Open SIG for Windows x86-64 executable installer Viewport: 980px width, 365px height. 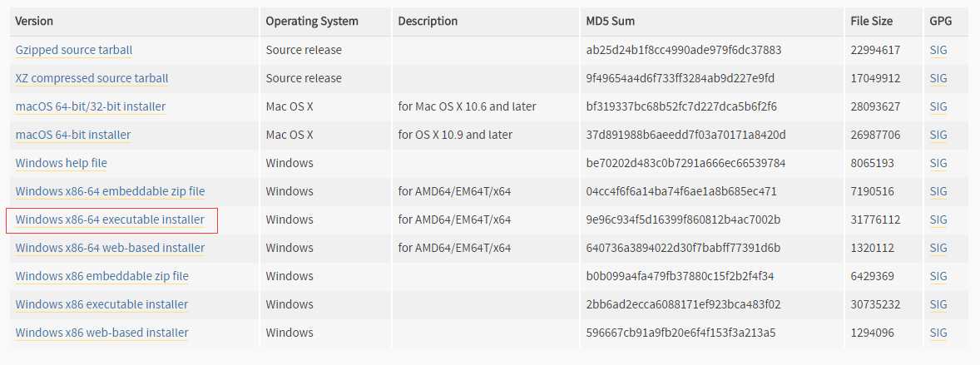point(938,219)
